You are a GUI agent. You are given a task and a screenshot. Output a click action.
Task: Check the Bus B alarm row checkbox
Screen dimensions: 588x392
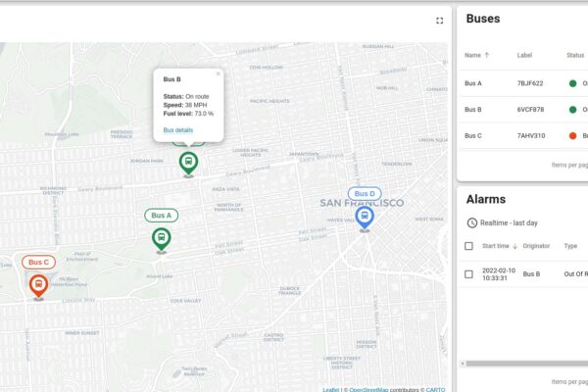[469, 274]
